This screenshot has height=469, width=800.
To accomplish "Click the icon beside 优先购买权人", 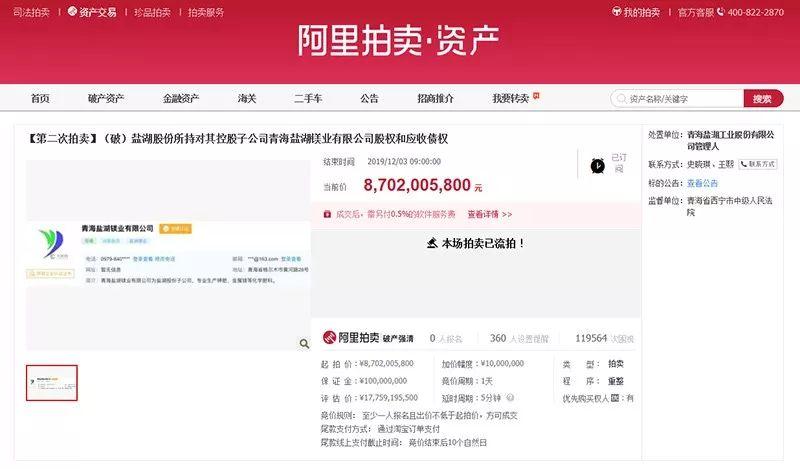I will (615, 398).
